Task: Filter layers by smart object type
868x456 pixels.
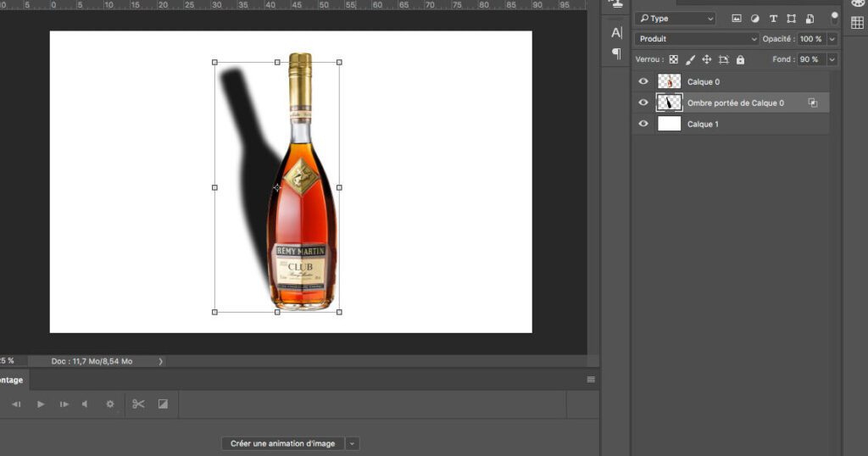Action: tap(810, 19)
